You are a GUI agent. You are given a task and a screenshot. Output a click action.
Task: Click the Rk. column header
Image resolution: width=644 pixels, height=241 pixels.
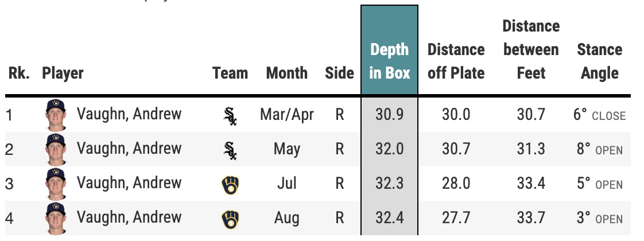pyautogui.click(x=19, y=73)
